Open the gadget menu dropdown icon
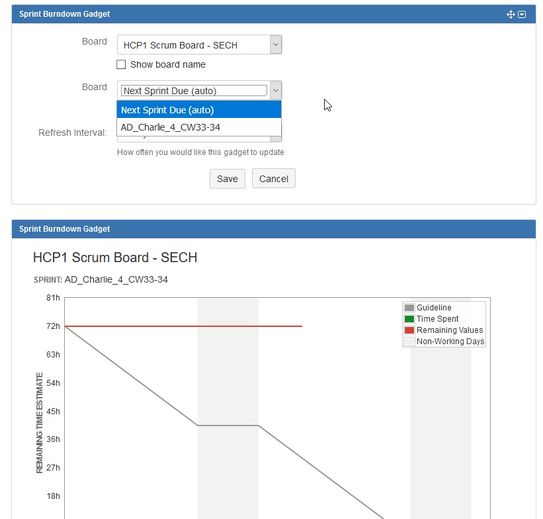543x519 pixels. point(522,14)
